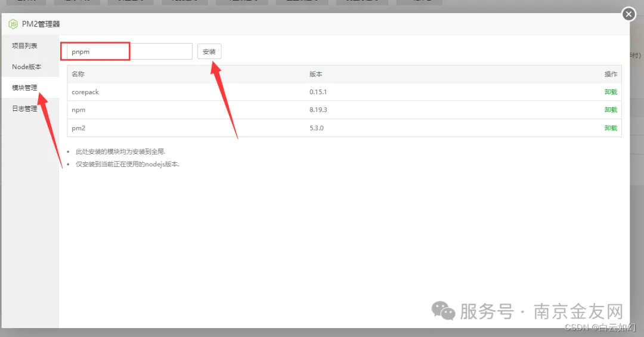The height and width of the screenshot is (337, 644).
Task: Click the 操作 column header
Action: (x=611, y=74)
